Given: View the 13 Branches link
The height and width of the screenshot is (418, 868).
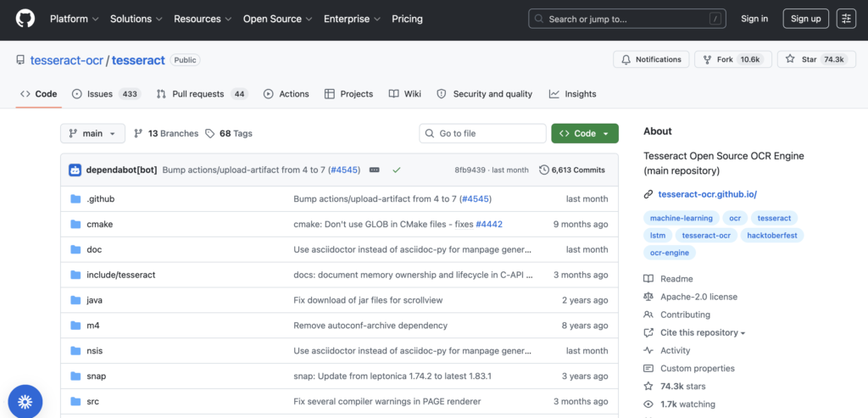Looking at the screenshot, I should pos(166,133).
